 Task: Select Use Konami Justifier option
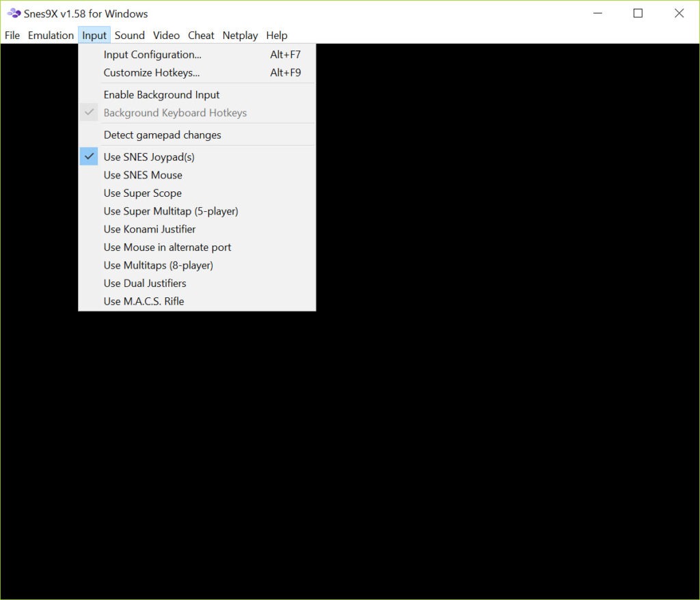(197, 229)
